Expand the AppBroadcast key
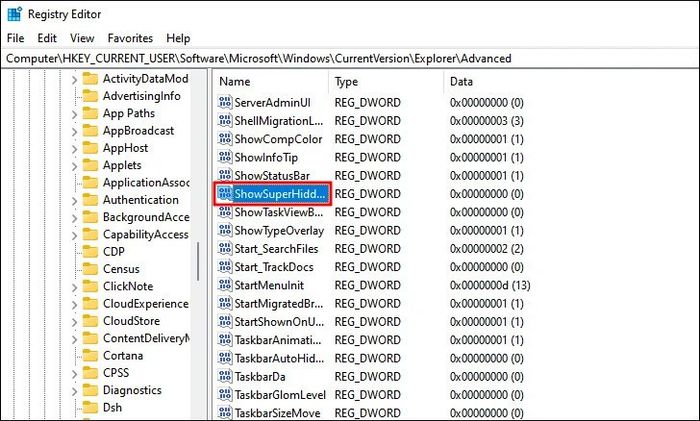Viewport: 700px width, 421px height. click(x=75, y=132)
